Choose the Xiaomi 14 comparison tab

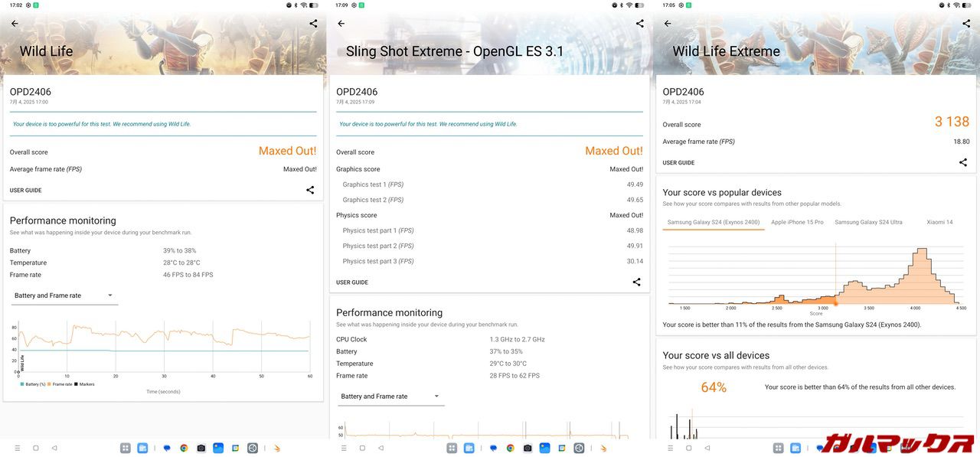coord(939,222)
